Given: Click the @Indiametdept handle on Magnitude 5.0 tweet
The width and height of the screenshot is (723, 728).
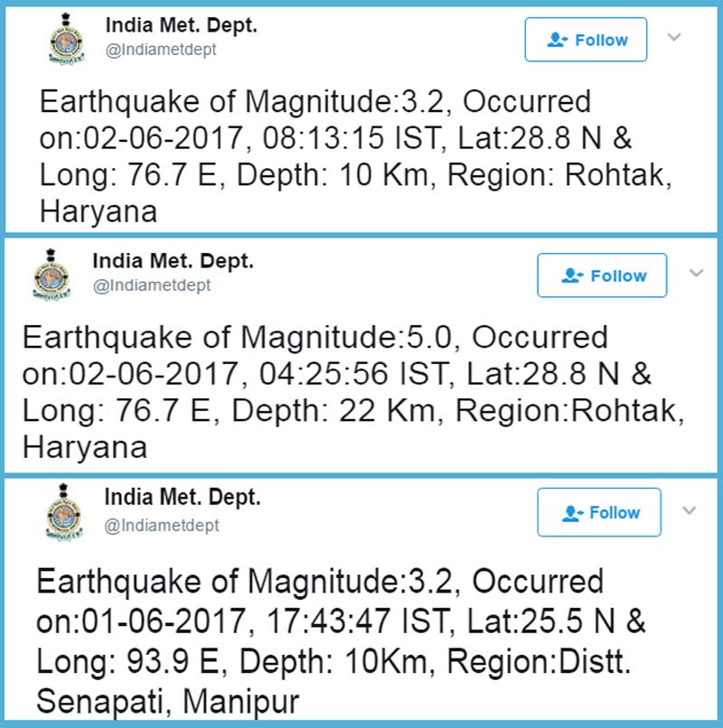Looking at the screenshot, I should pos(152,286).
